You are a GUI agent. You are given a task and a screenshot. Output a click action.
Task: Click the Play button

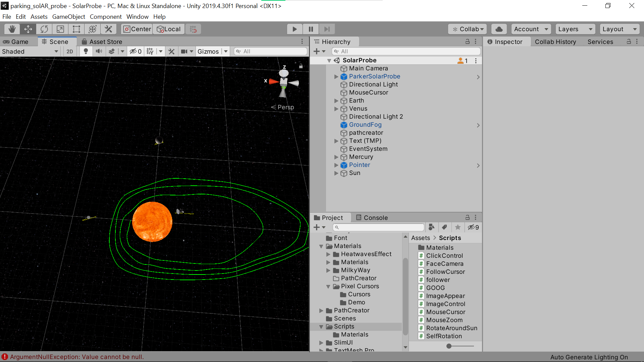click(294, 29)
